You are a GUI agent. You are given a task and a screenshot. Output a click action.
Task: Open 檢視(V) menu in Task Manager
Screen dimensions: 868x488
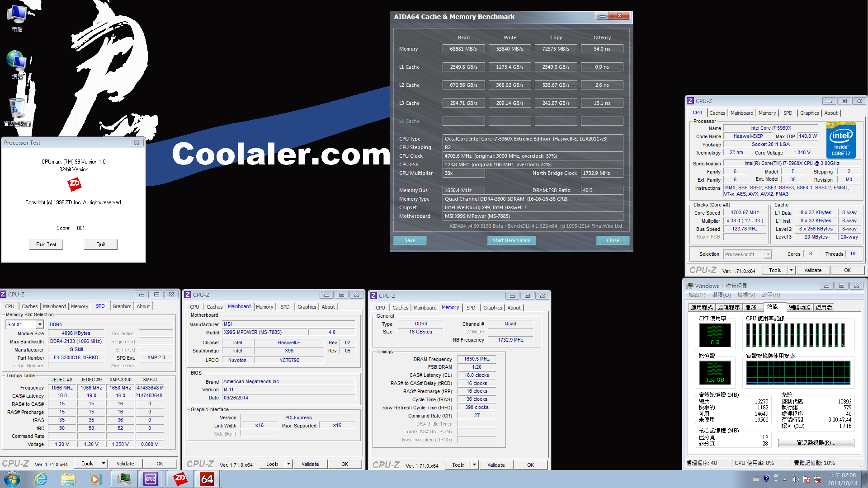746,295
